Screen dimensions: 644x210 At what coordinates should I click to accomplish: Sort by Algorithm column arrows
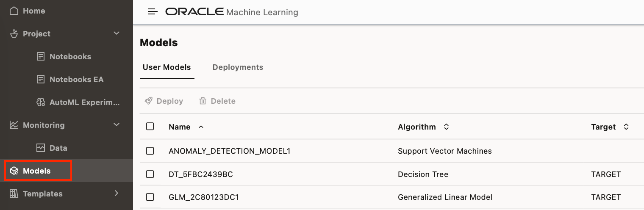tap(446, 127)
